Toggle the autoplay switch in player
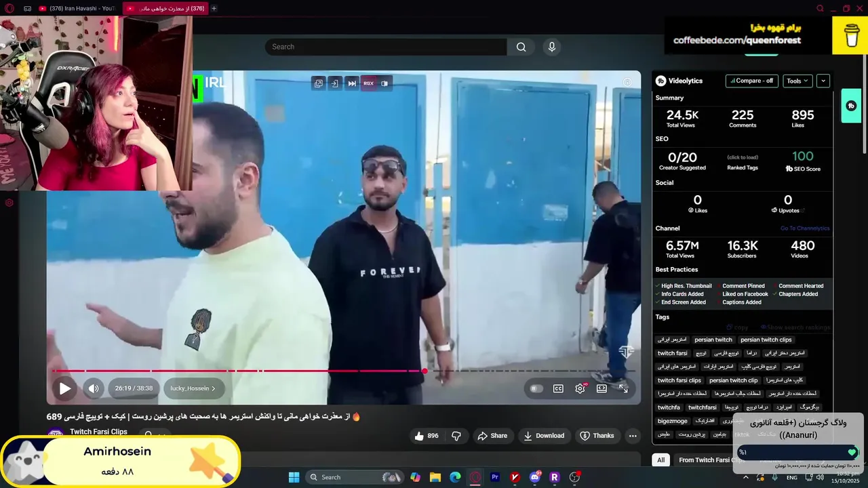 536,388
